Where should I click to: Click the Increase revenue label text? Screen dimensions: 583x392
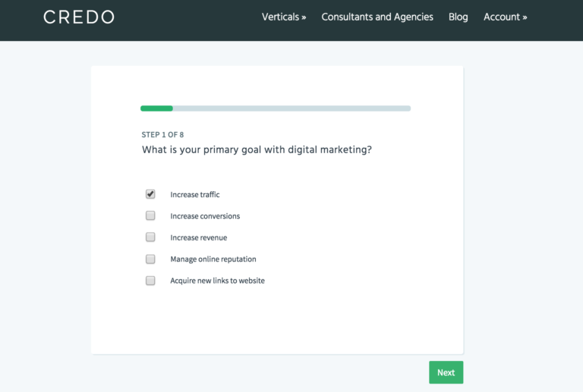tap(199, 237)
